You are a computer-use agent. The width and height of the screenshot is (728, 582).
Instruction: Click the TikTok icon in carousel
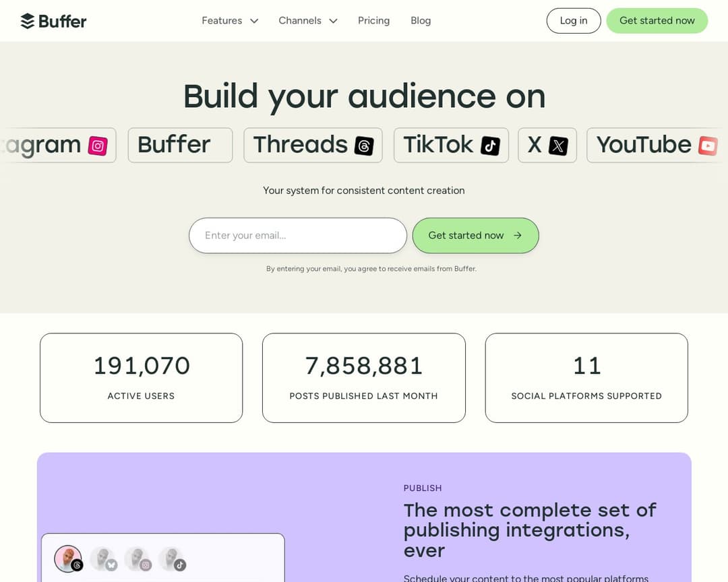click(x=490, y=145)
